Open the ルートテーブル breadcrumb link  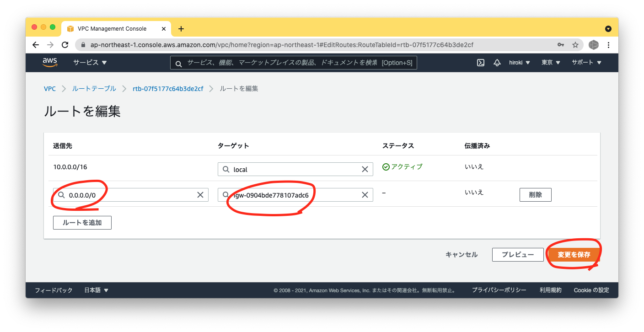tap(94, 88)
